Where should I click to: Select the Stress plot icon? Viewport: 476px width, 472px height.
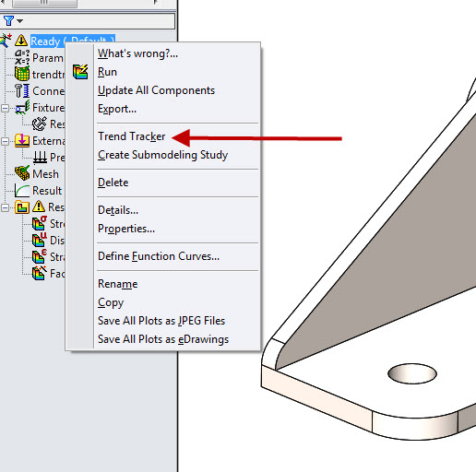(x=40, y=223)
